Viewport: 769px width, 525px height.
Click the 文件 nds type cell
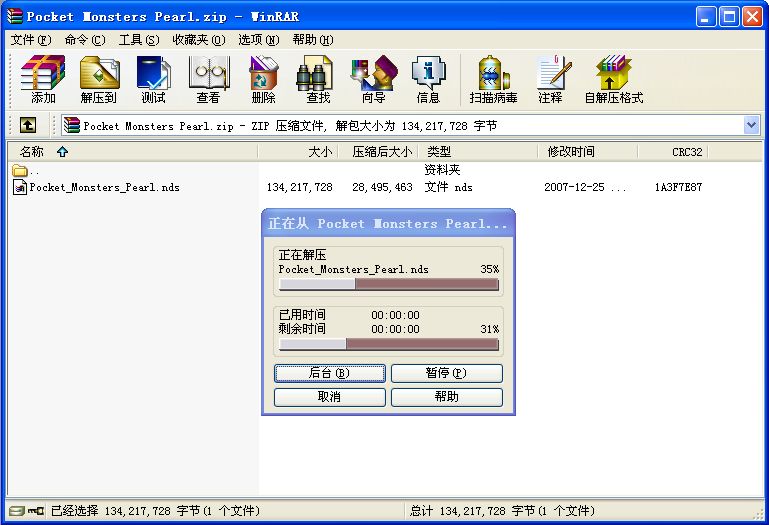point(448,187)
